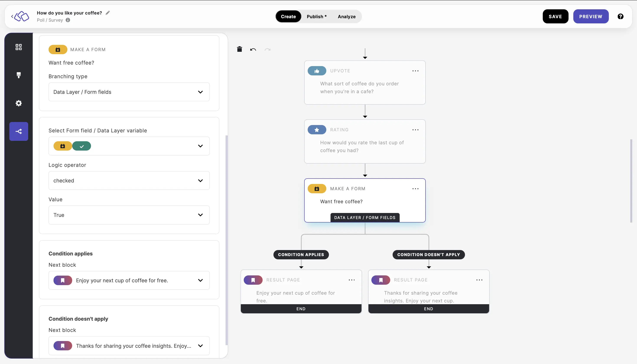Click the Condition Doesn't Apply branch label
This screenshot has height=364, width=637.
click(x=429, y=255)
